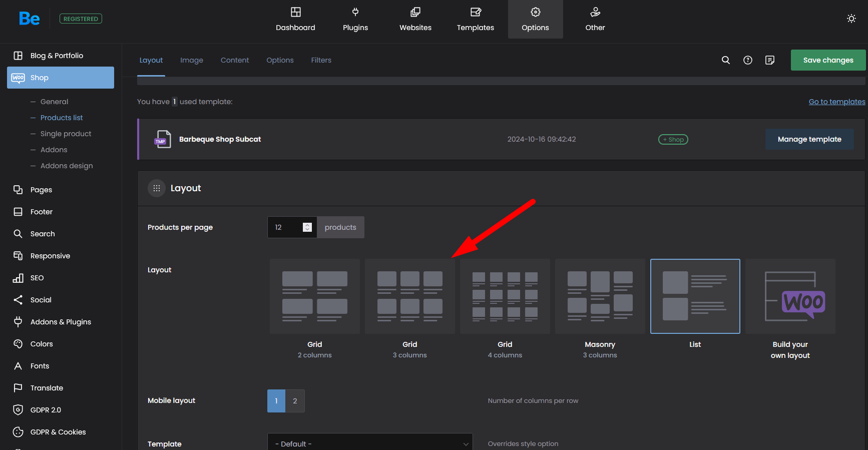The height and width of the screenshot is (450, 868).
Task: Select Grid 2 columns layout
Action: 315,296
